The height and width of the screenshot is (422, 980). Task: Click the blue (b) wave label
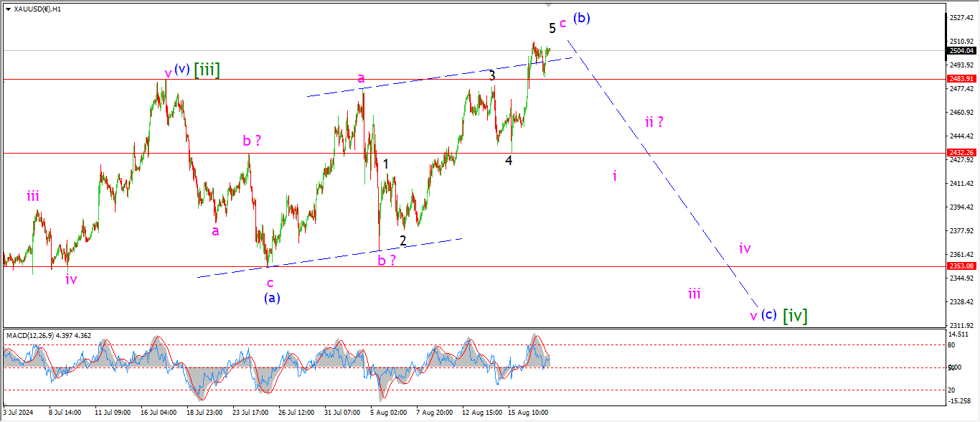pyautogui.click(x=581, y=19)
